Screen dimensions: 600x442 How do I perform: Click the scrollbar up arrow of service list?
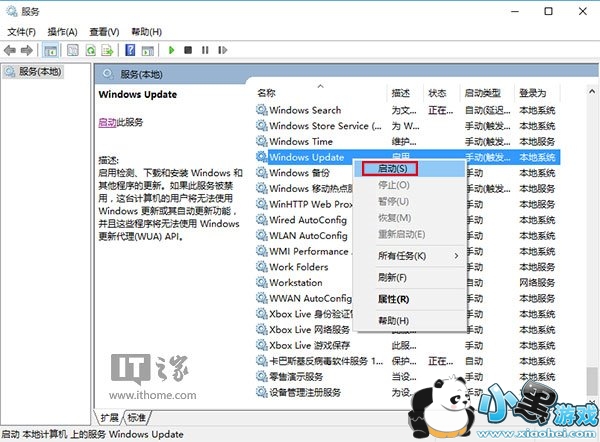click(x=592, y=91)
